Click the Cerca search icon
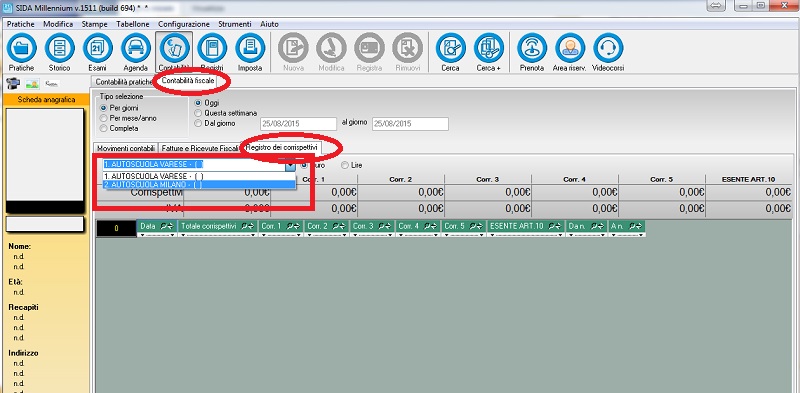Screen dimensions: 800x393 click(x=451, y=48)
